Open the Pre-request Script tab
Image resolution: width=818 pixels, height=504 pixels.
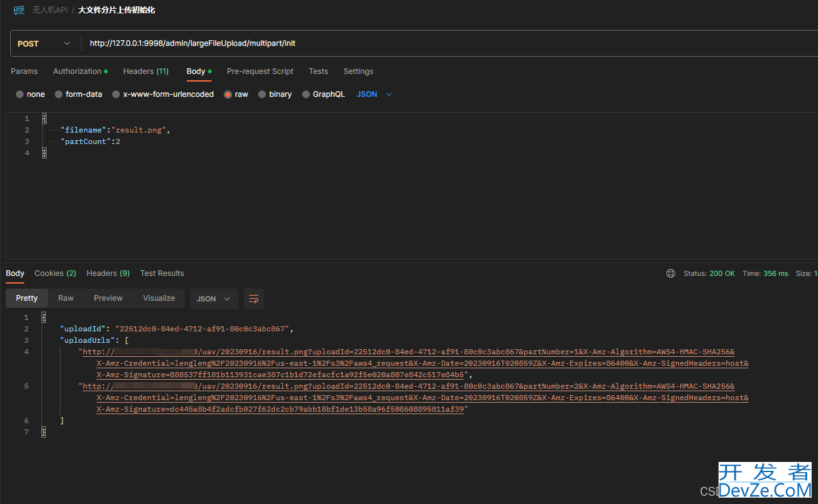pos(260,71)
